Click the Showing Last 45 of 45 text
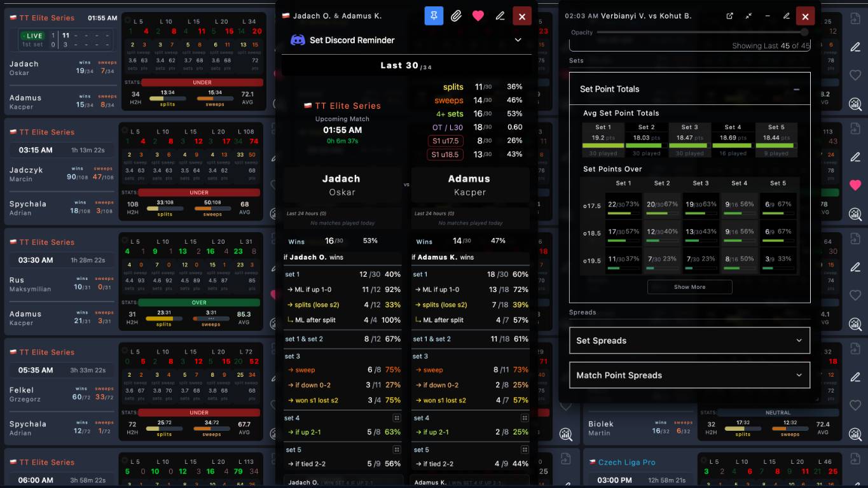The height and width of the screenshot is (488, 868). 771,46
